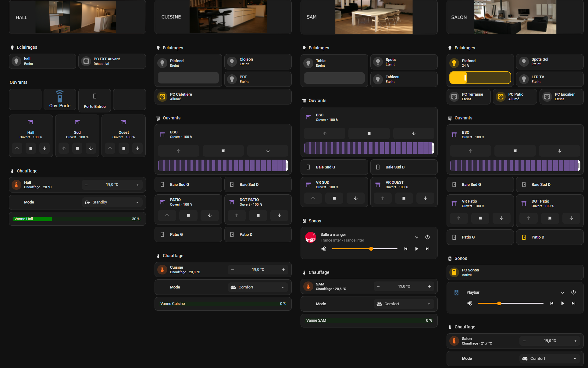Screen dimensions: 588x368
Task: Play the Salle a manger Sonos
Action: tap(416, 249)
